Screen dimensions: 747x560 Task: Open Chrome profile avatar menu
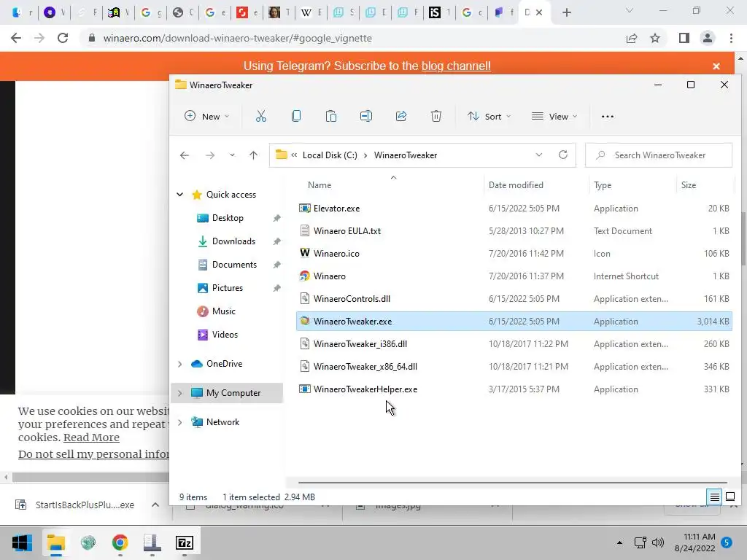pyautogui.click(x=708, y=38)
